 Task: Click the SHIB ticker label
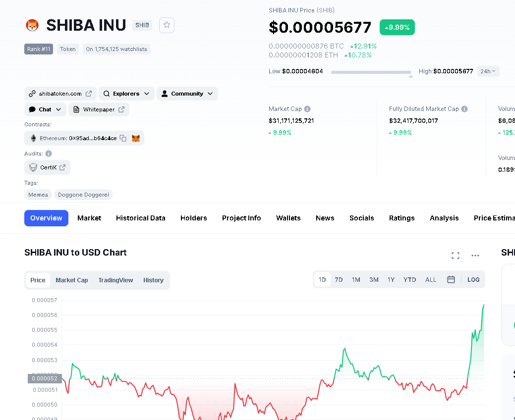click(x=142, y=25)
